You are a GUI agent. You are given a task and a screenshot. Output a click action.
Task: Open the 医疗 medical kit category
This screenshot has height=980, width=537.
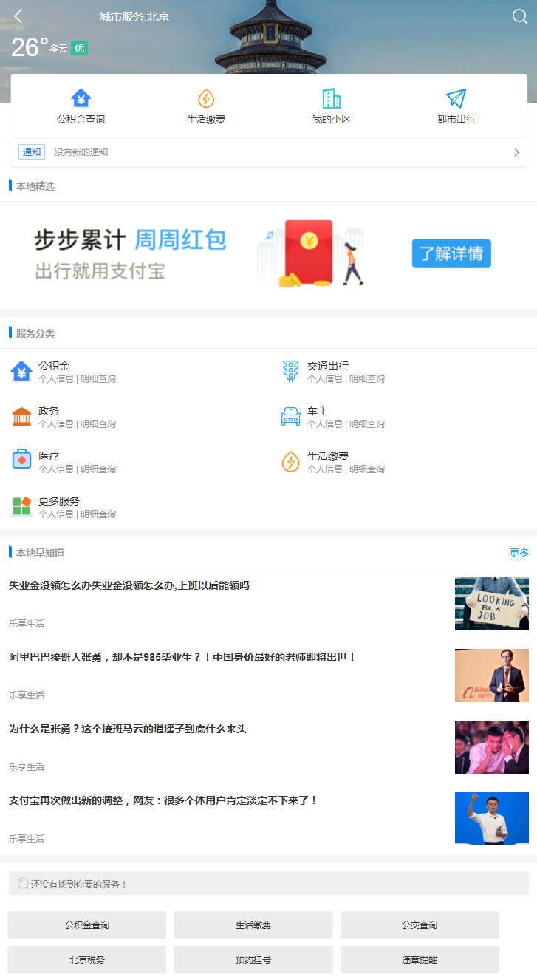tap(21, 460)
